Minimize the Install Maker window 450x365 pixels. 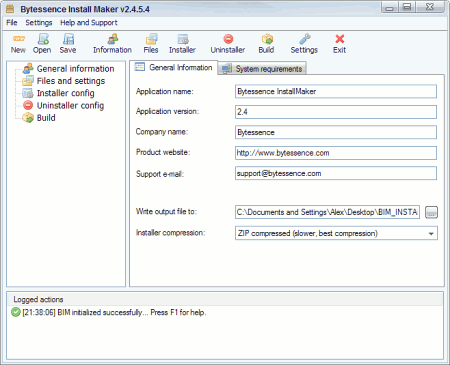tap(389, 7)
